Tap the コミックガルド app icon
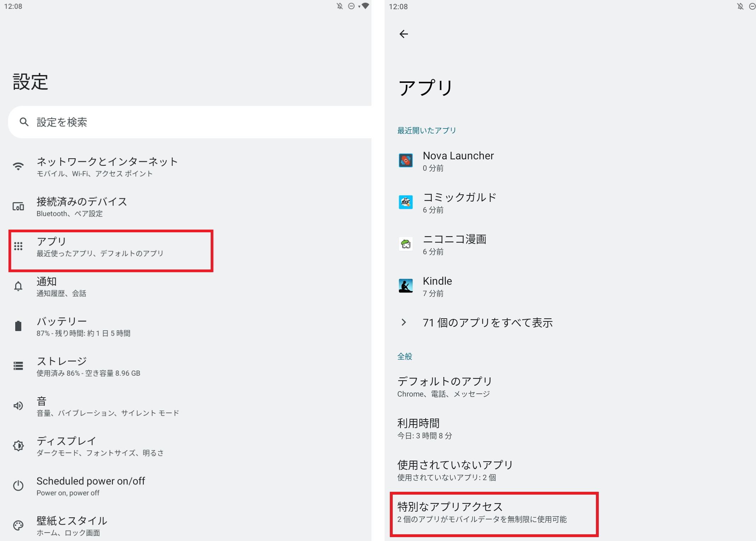 (x=406, y=203)
